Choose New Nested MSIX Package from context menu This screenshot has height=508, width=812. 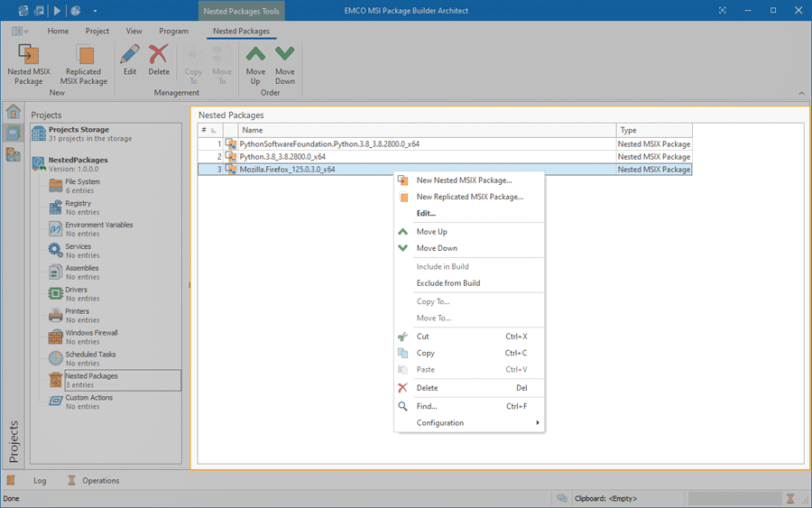469,180
